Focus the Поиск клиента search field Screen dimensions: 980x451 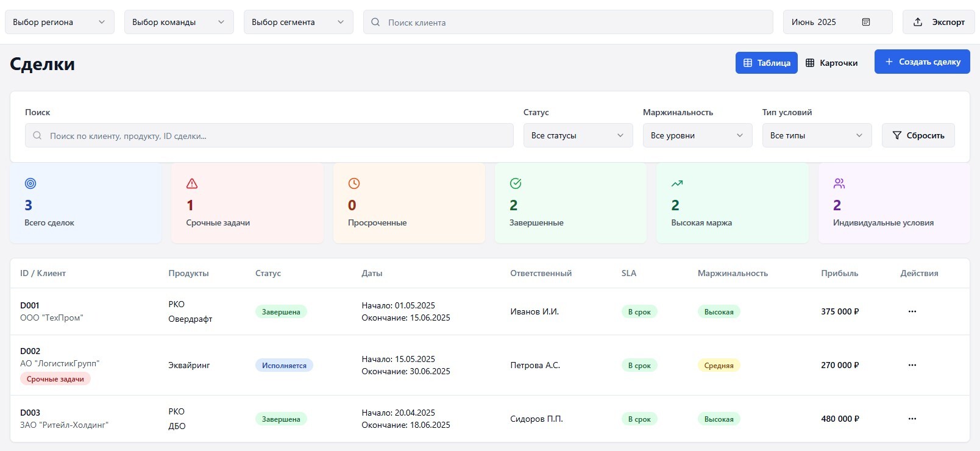573,22
